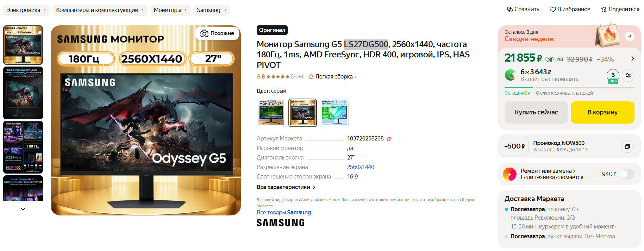
Task: Add to favorites via heart icon
Action: 553,10
